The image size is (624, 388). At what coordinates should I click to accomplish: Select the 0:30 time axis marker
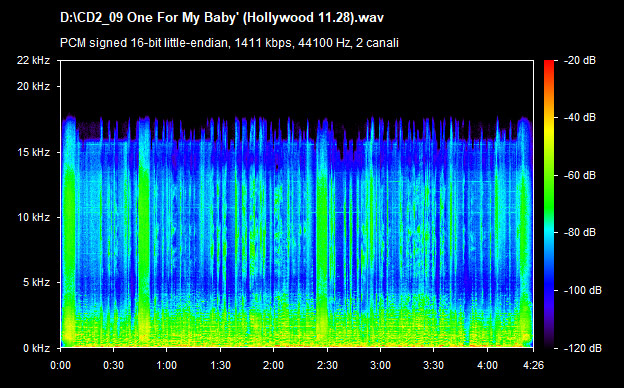113,365
